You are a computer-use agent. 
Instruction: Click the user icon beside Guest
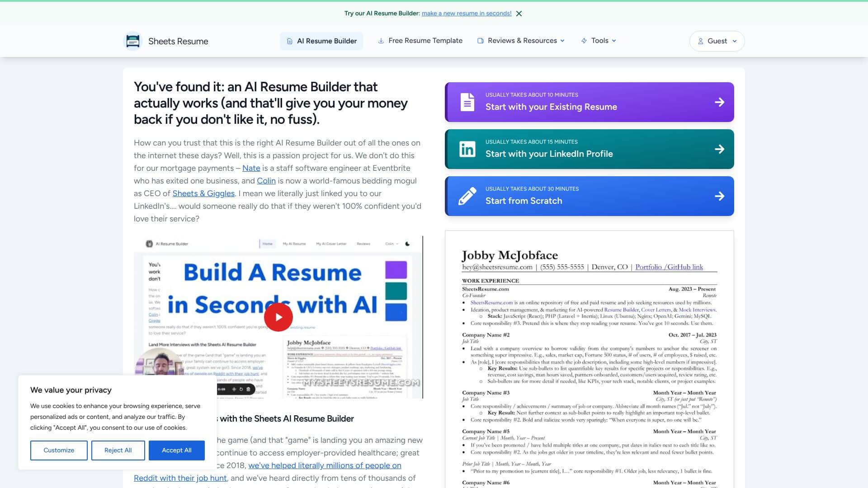coord(701,41)
